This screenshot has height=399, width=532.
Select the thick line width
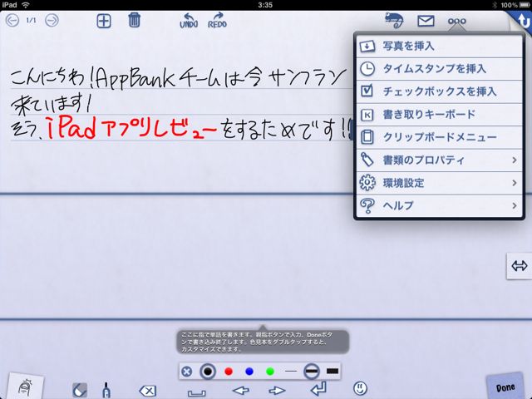tap(332, 372)
